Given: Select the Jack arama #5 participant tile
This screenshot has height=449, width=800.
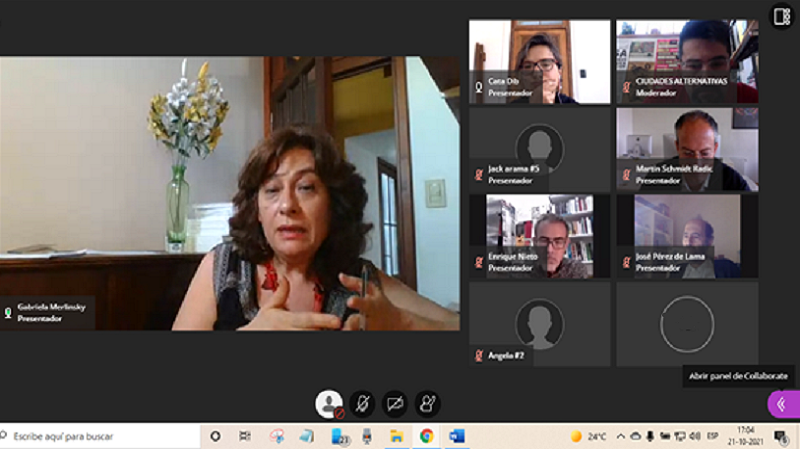Looking at the screenshot, I should coord(539,149).
